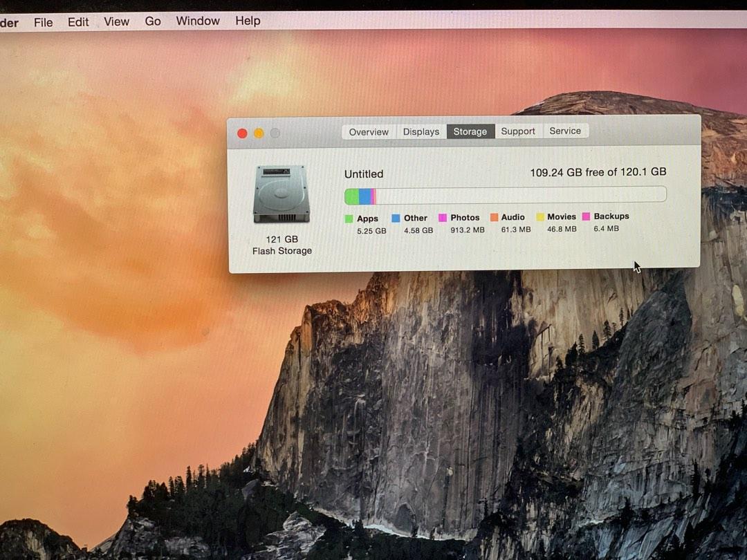Select the Storage tab
The width and height of the screenshot is (747, 560).
coord(470,131)
